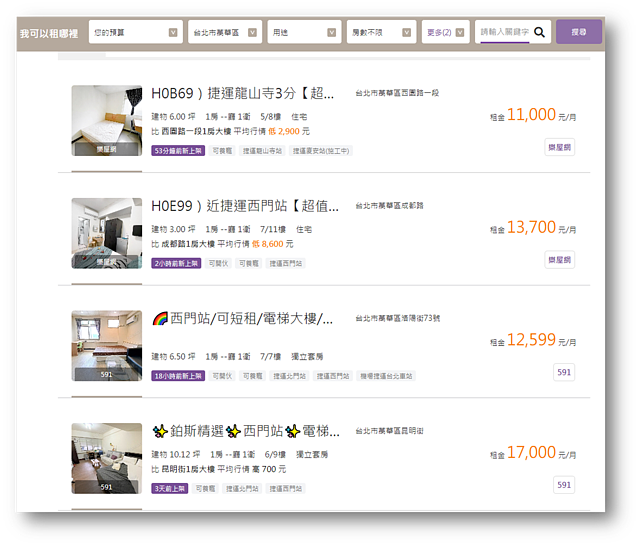Click address 台北市萬華區成都路
This screenshot has height=546, width=639.
pyautogui.click(x=390, y=205)
